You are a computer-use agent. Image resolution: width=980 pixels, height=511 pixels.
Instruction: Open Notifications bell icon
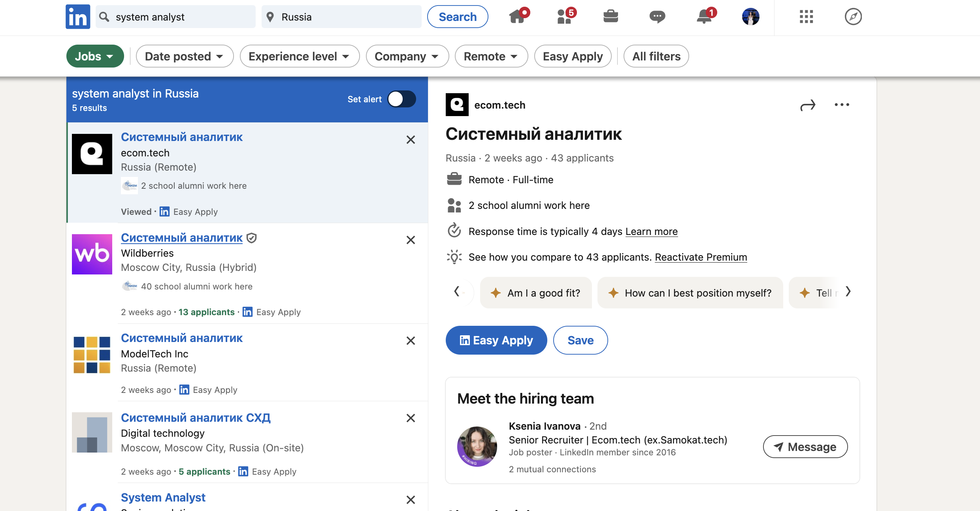(x=705, y=17)
